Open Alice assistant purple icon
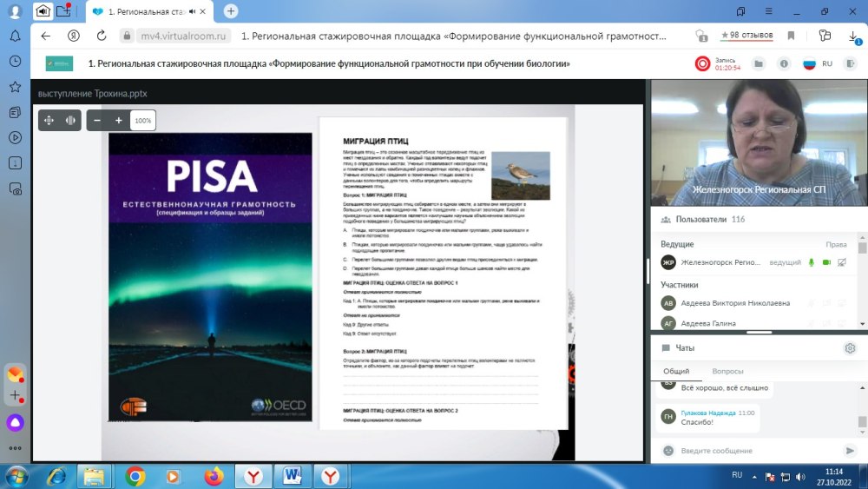868x489 pixels. pyautogui.click(x=15, y=422)
